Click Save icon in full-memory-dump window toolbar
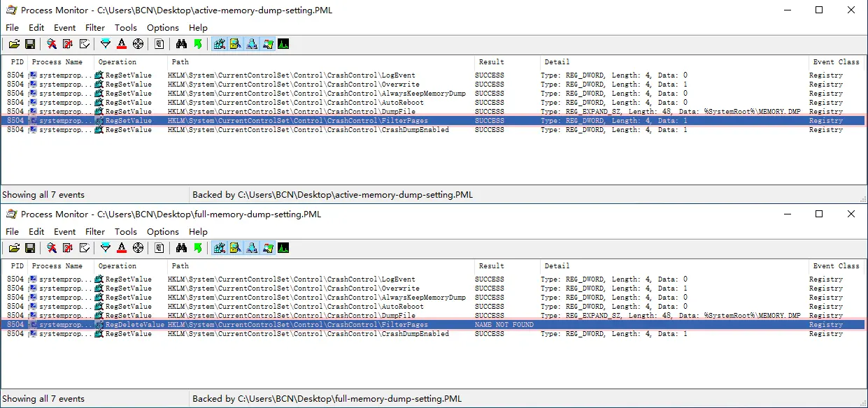 [30, 248]
